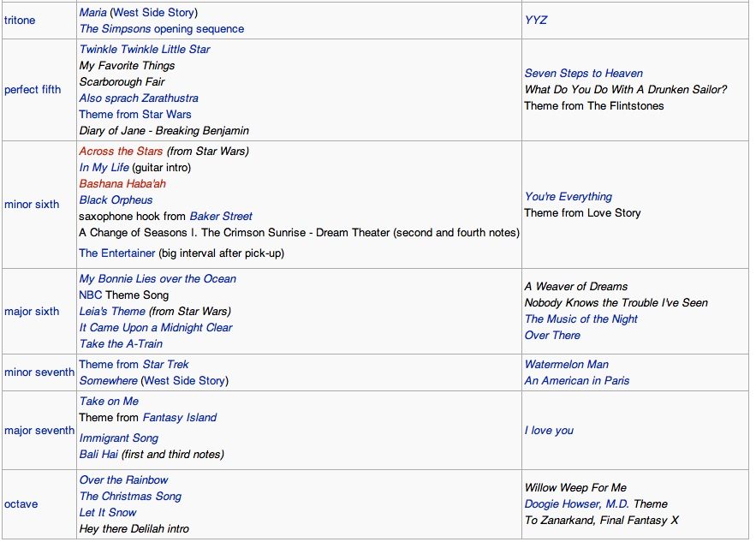Open the Baker Street link
This screenshot has height=542, width=756.
coord(221,217)
